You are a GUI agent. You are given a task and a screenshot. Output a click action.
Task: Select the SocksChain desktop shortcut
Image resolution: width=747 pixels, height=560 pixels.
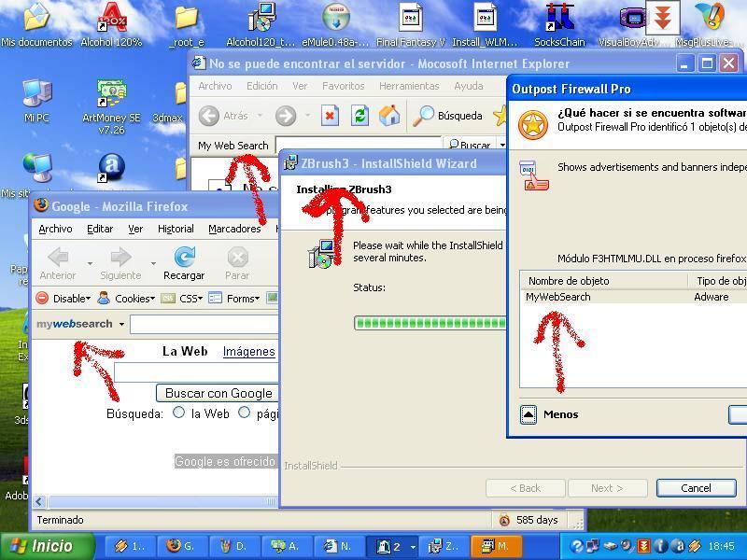[559, 24]
